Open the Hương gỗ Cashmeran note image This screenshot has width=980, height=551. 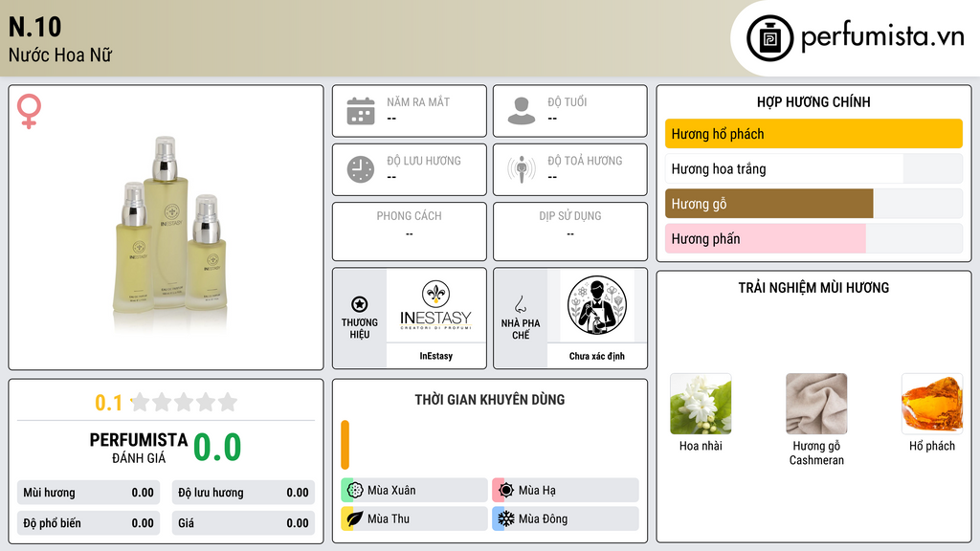816,404
